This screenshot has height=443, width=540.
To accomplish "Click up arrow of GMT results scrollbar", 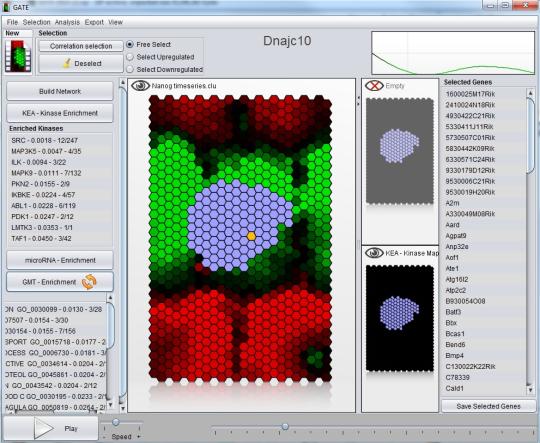I will tap(110, 297).
